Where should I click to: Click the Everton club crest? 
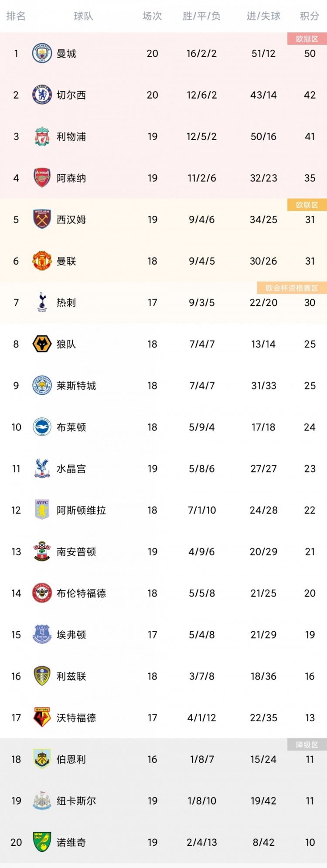pyautogui.click(x=42, y=635)
